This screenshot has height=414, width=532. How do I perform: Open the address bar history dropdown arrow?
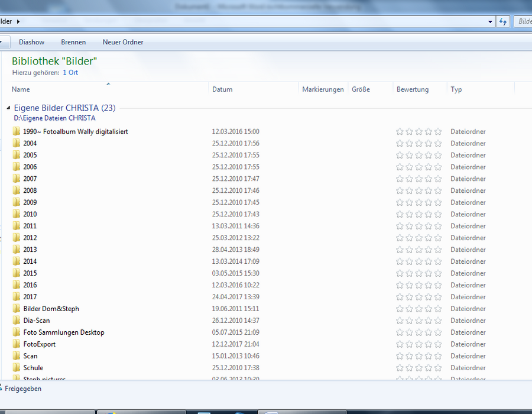point(490,22)
